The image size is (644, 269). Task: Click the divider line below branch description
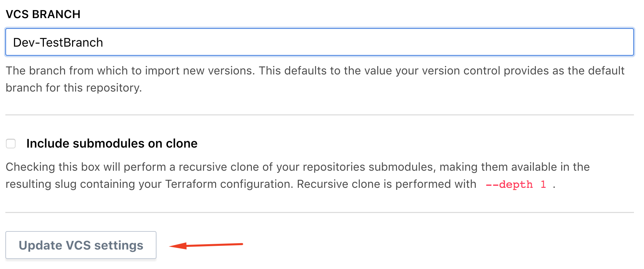[319, 115]
